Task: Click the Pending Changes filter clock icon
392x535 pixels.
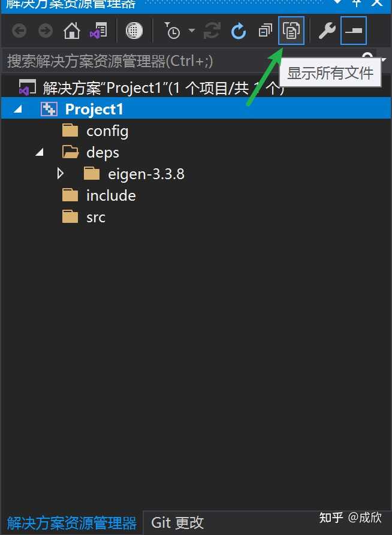Action: (173, 31)
